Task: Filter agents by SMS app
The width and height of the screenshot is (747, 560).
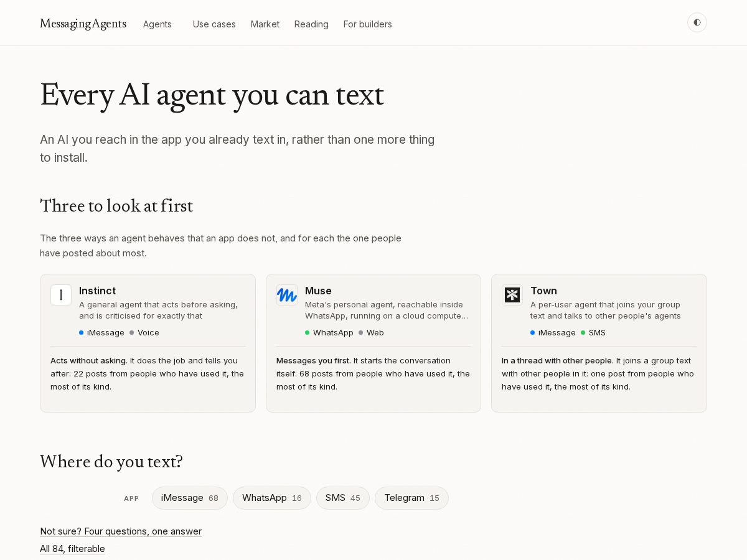Action: 343,498
